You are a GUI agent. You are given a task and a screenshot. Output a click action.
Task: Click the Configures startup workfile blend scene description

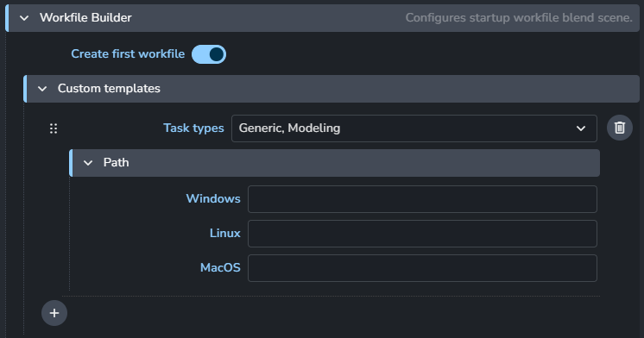(x=519, y=17)
